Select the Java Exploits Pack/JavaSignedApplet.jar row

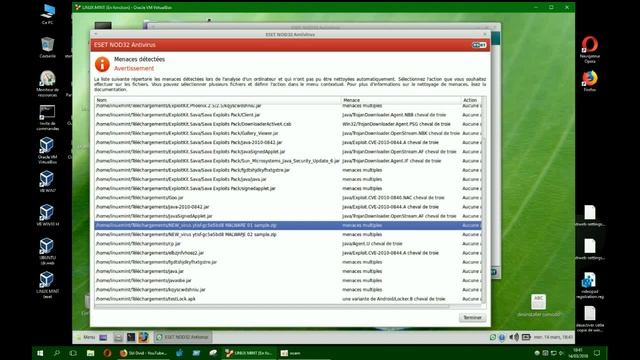click(288, 152)
